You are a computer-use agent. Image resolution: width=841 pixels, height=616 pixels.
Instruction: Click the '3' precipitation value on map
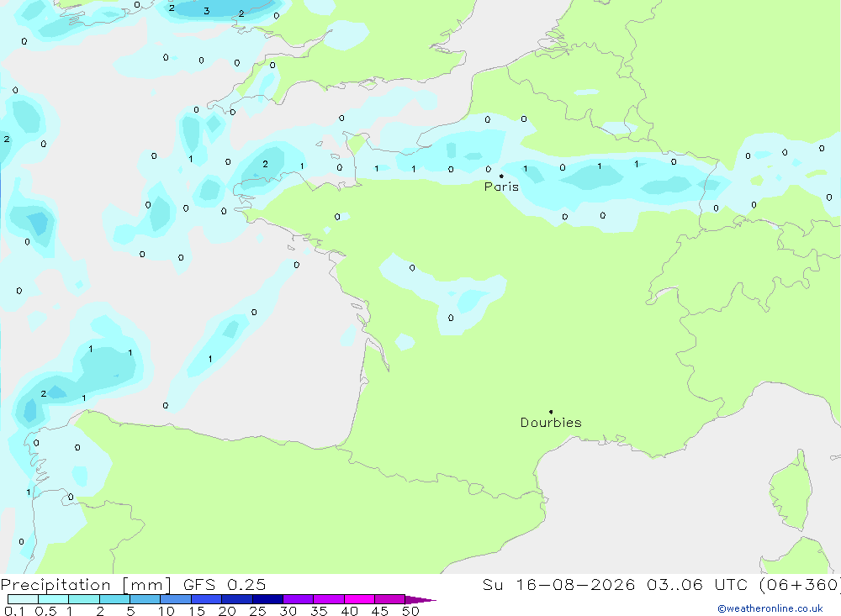point(207,11)
